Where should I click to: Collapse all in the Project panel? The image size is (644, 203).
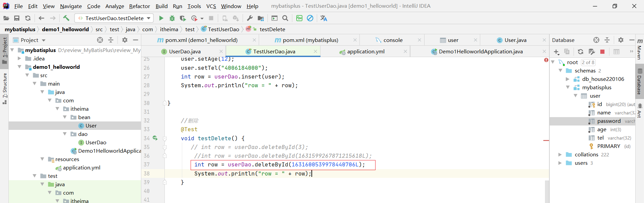(x=111, y=40)
